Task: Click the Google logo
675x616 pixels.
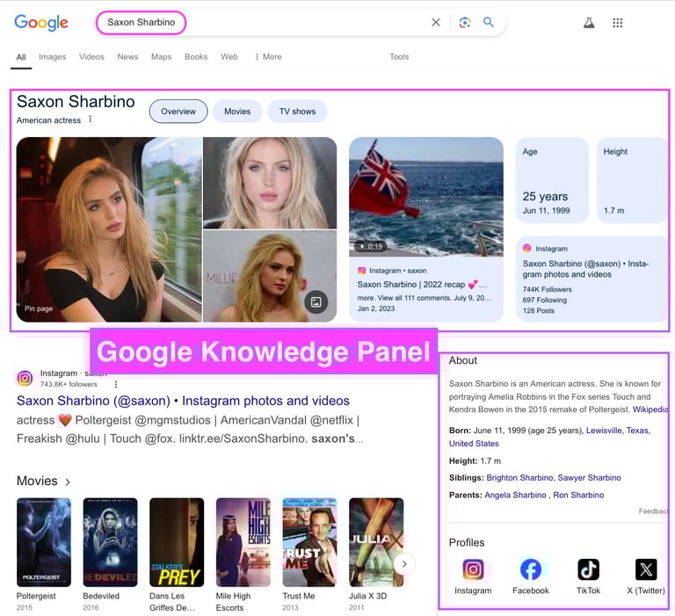Action: tap(41, 22)
